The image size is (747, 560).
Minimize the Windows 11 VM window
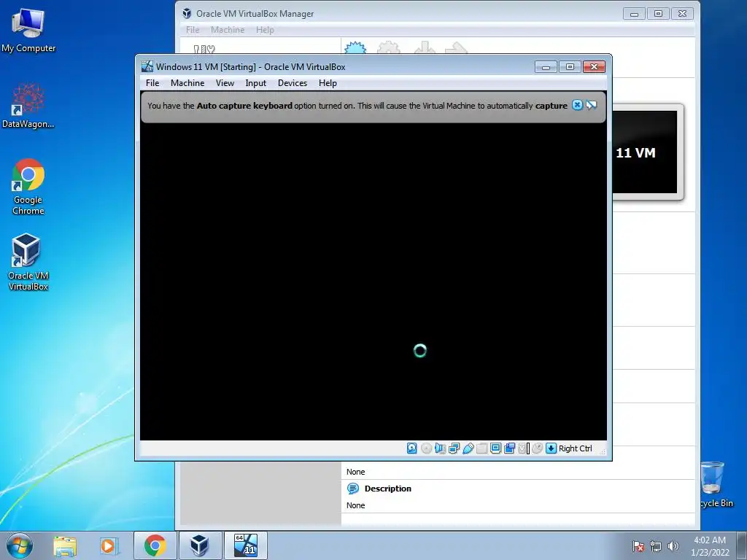pyautogui.click(x=546, y=66)
